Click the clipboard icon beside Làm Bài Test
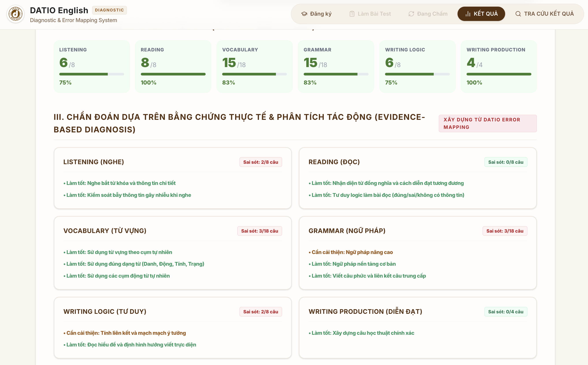 [x=352, y=14]
